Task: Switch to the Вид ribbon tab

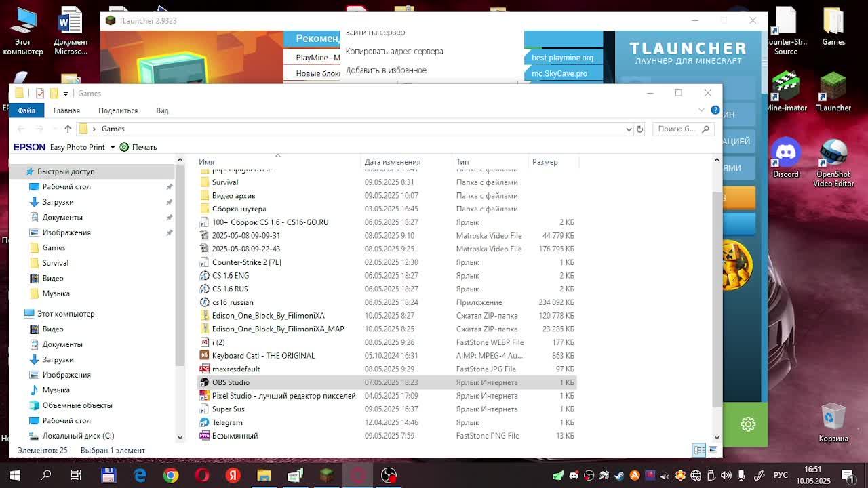Action: click(163, 110)
